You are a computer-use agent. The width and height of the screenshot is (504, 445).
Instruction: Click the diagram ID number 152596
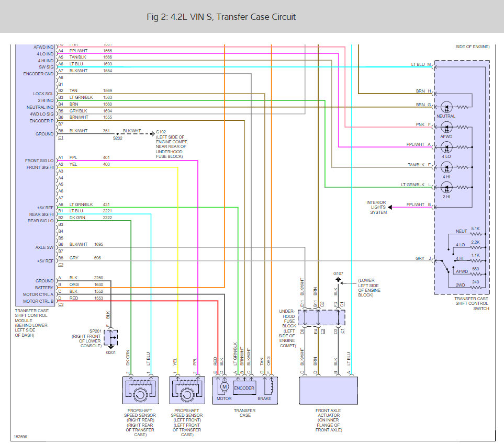20,437
